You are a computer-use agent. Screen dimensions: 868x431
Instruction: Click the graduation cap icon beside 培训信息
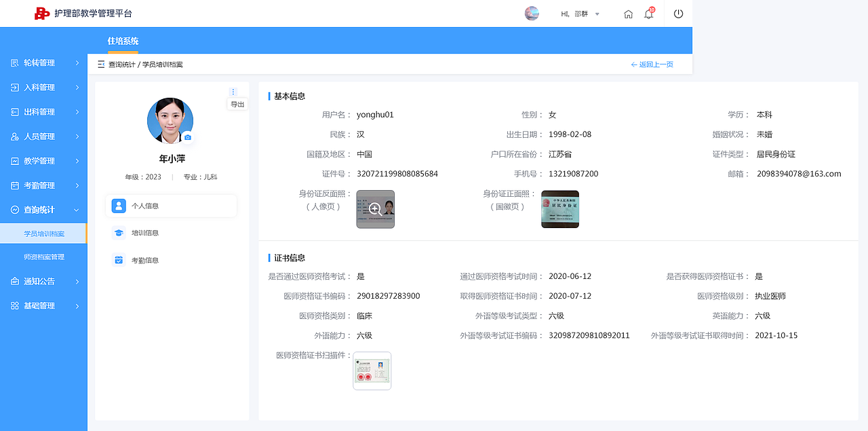120,233
